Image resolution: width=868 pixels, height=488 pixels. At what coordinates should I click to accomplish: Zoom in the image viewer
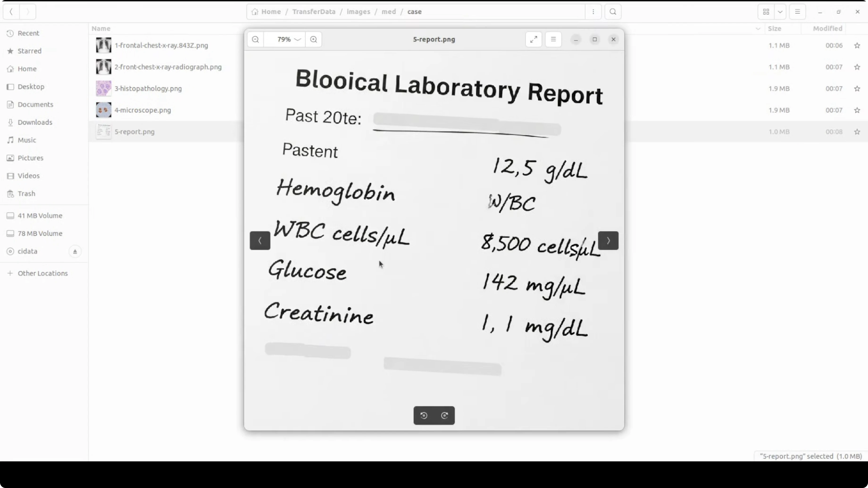click(313, 39)
